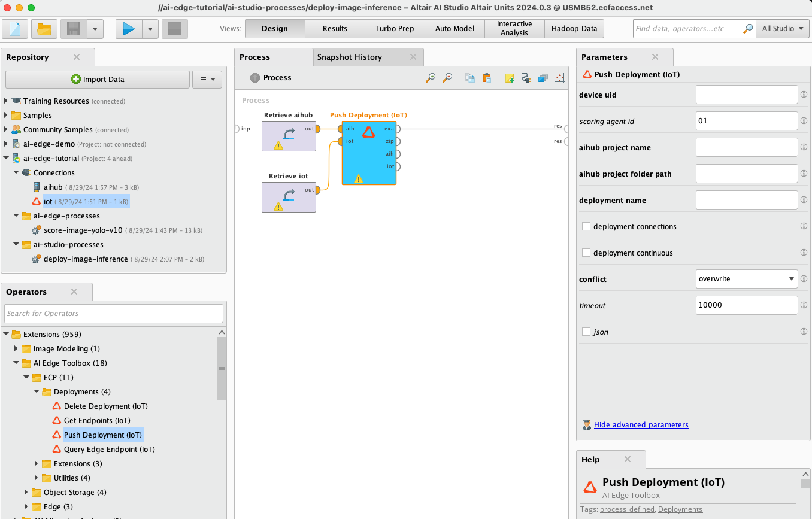Image resolution: width=812 pixels, height=519 pixels.
Task: Add a note to the process canvas
Action: point(508,78)
